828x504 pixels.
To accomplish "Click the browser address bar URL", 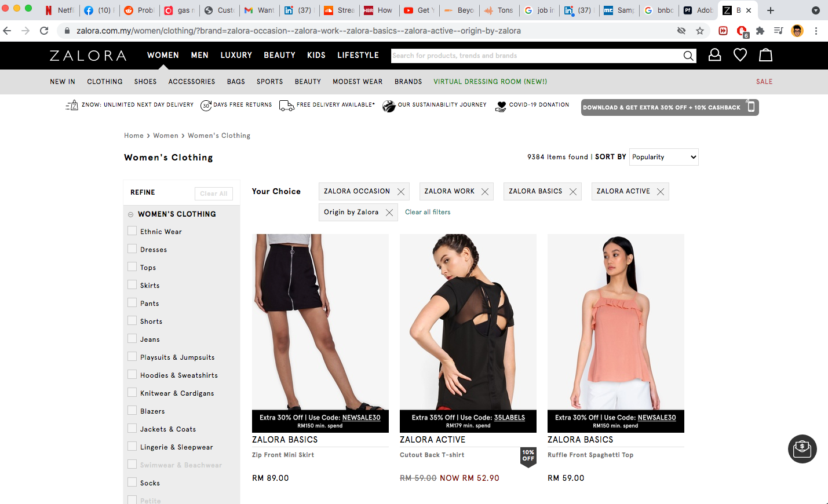I will coord(298,31).
